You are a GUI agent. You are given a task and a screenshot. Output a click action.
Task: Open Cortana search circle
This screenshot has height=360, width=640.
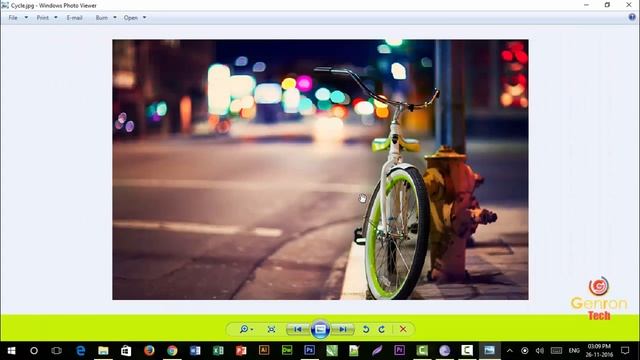pos(34,351)
